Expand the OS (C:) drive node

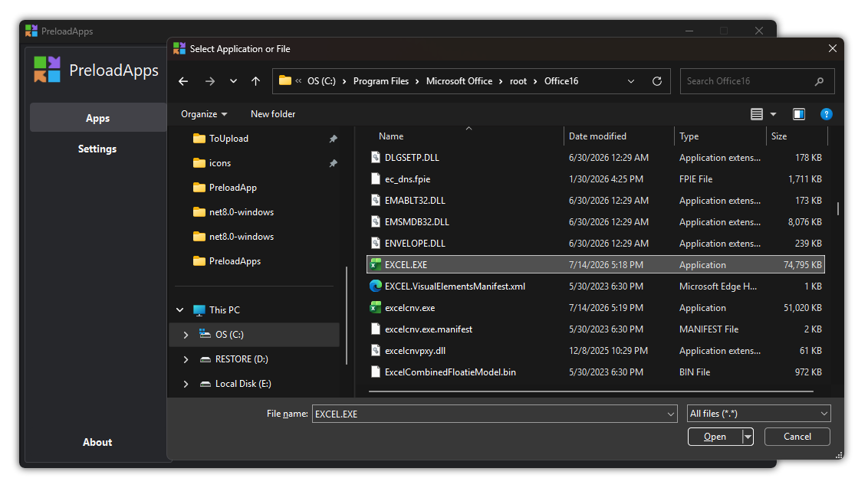pos(186,335)
